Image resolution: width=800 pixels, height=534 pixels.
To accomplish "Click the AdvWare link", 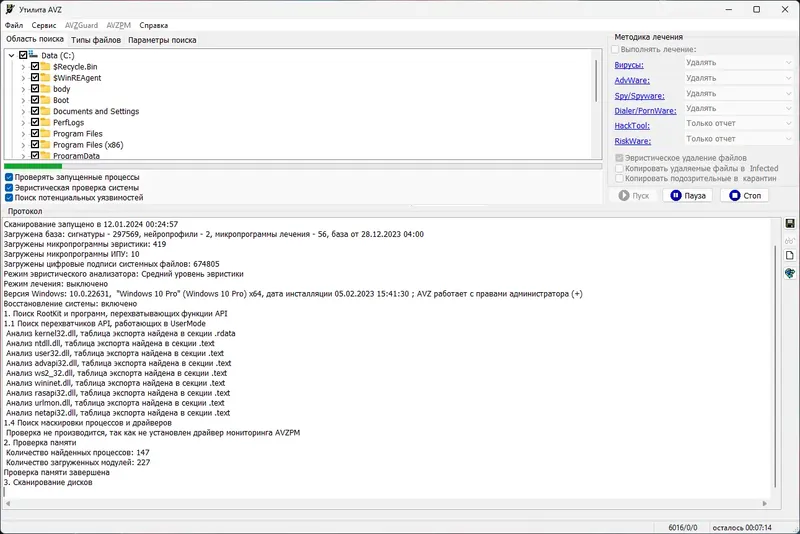I will tap(632, 81).
